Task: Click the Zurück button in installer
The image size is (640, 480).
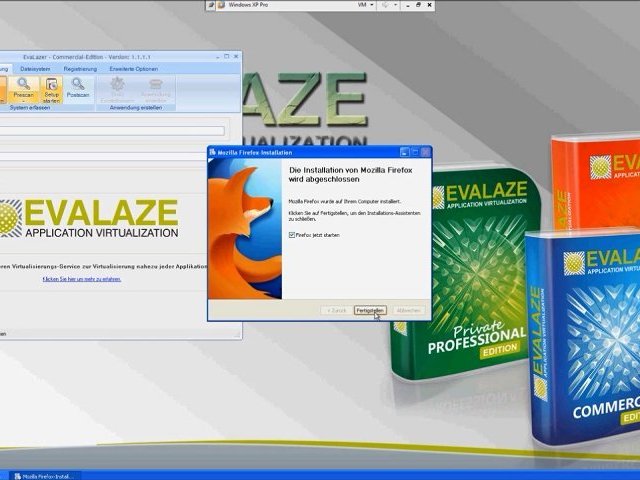Action: tap(335, 310)
